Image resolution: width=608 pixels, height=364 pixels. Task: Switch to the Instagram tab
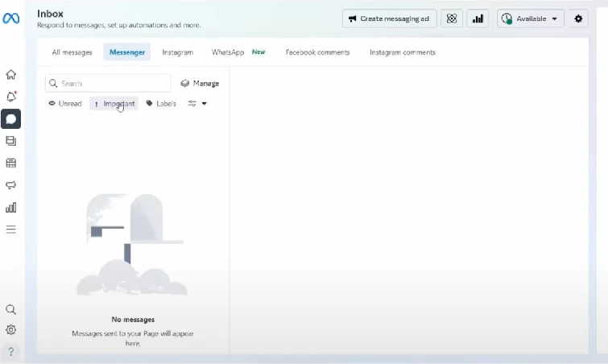(x=178, y=52)
